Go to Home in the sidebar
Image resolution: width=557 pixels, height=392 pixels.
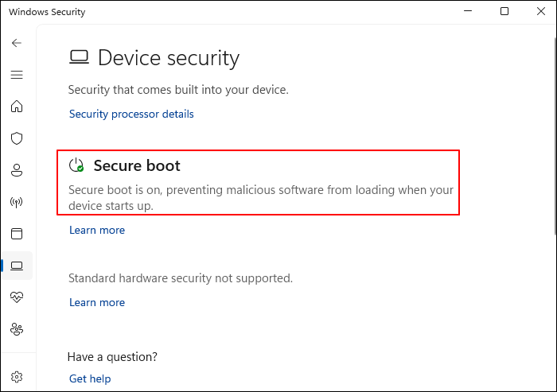17,107
